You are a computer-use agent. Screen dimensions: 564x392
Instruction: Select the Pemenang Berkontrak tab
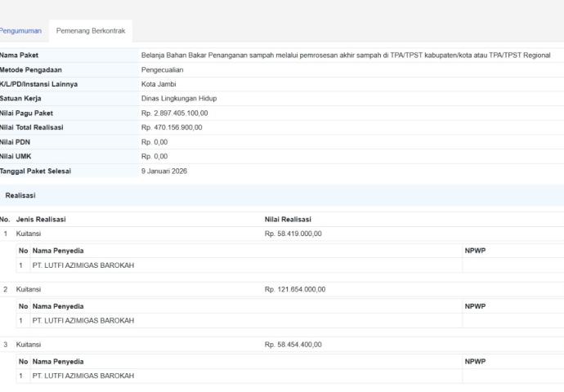point(91,30)
